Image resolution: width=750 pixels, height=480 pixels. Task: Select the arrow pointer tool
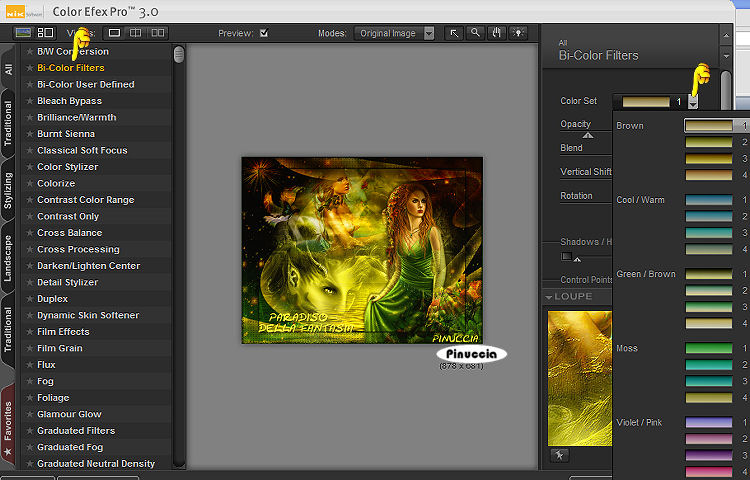pos(454,33)
